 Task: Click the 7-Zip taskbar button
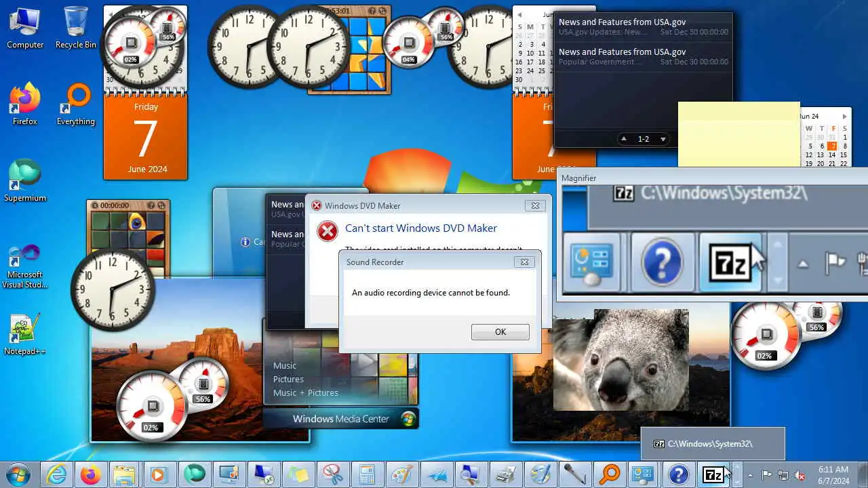pos(713,474)
